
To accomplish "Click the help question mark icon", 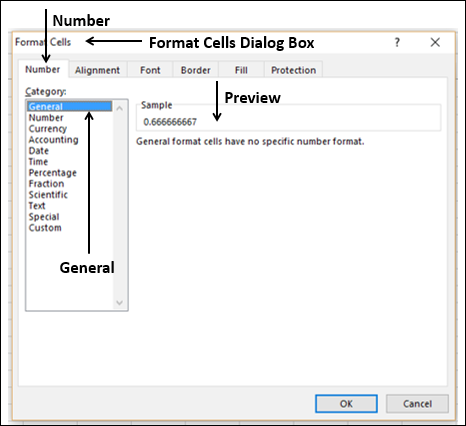I will point(397,42).
